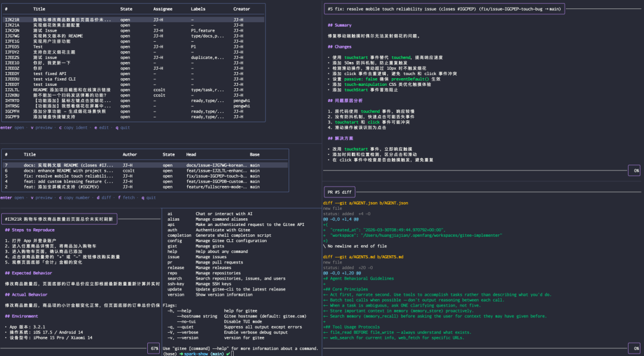
Task: Click the 'release' command in help list
Action: click(177, 267)
